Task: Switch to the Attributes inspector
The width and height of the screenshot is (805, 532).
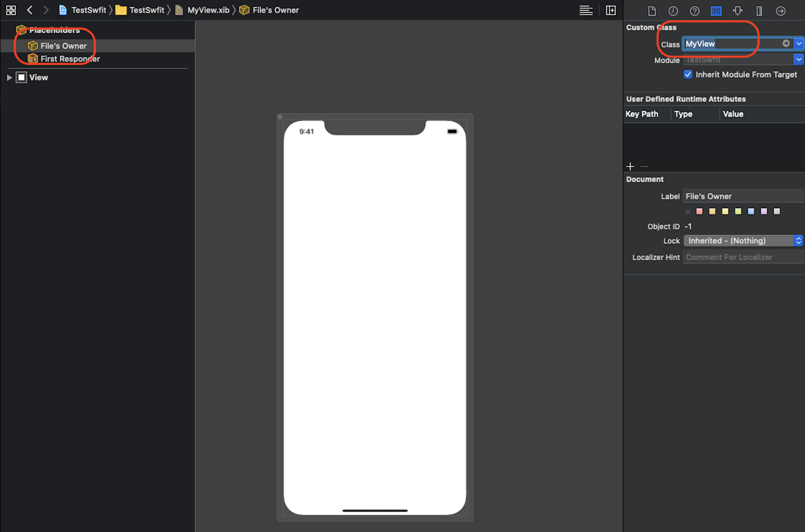Action: 738,11
